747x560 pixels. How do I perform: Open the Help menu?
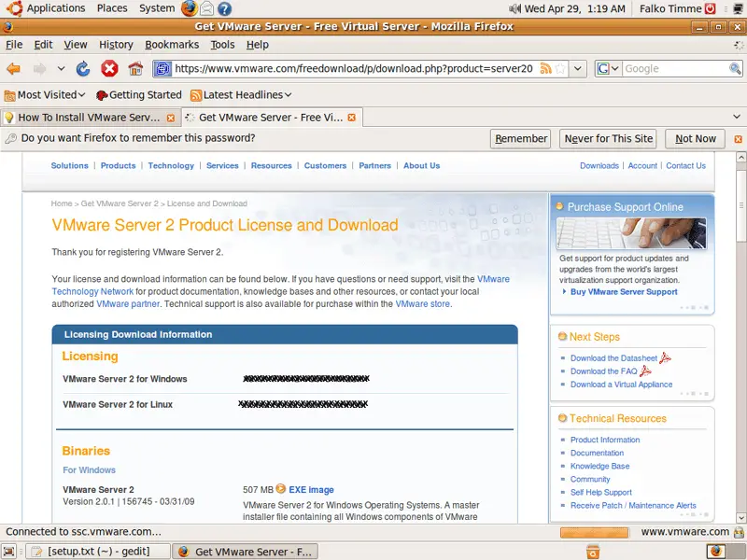(258, 45)
